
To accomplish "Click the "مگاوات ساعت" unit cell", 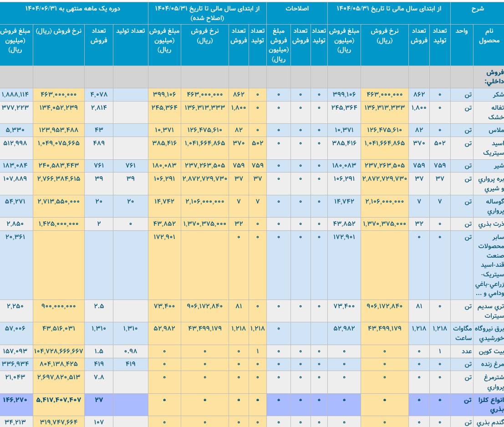I will [462, 333].
